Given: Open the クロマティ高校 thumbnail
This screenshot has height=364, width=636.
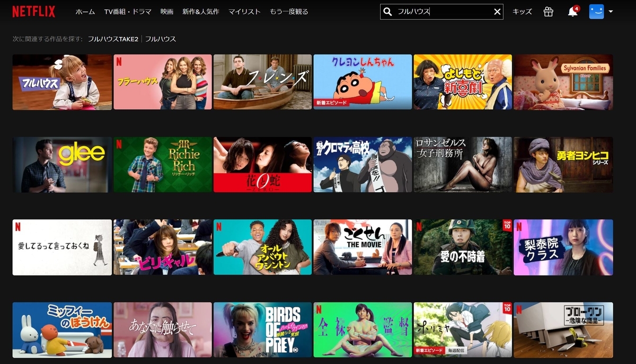Looking at the screenshot, I should point(363,165).
